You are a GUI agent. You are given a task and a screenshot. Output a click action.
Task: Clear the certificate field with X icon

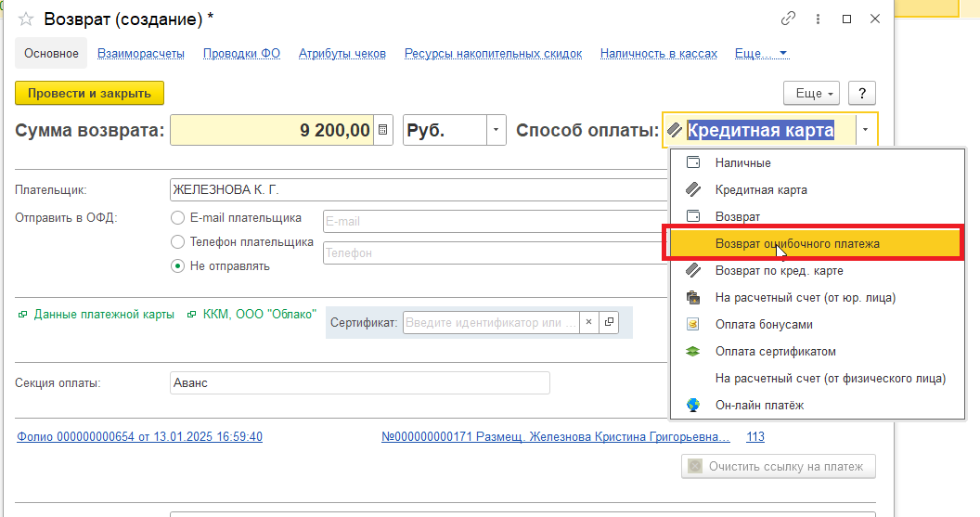click(x=588, y=322)
